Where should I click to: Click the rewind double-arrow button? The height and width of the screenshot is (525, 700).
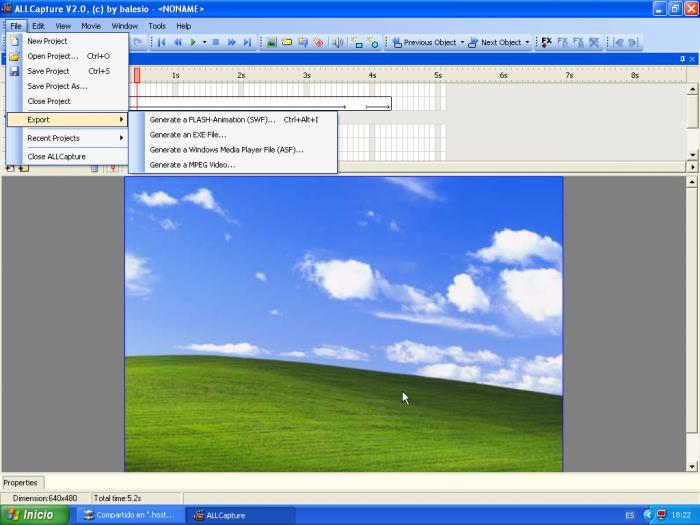(x=177, y=42)
